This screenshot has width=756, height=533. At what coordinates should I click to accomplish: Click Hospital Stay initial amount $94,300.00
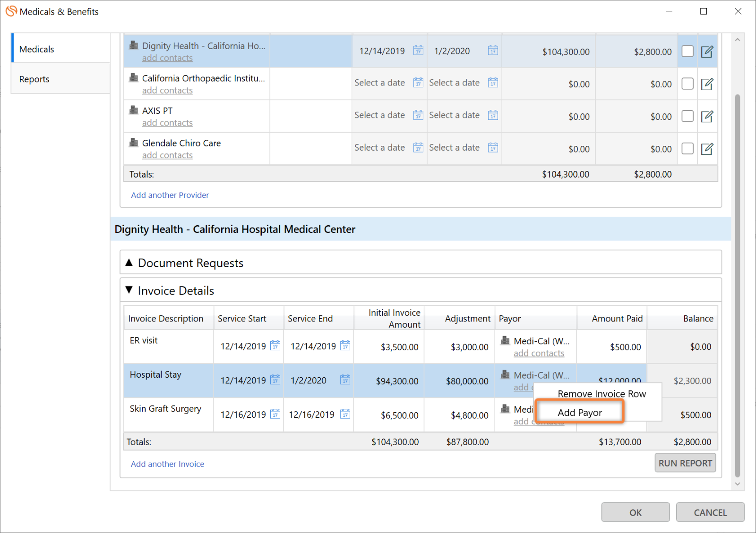point(397,381)
